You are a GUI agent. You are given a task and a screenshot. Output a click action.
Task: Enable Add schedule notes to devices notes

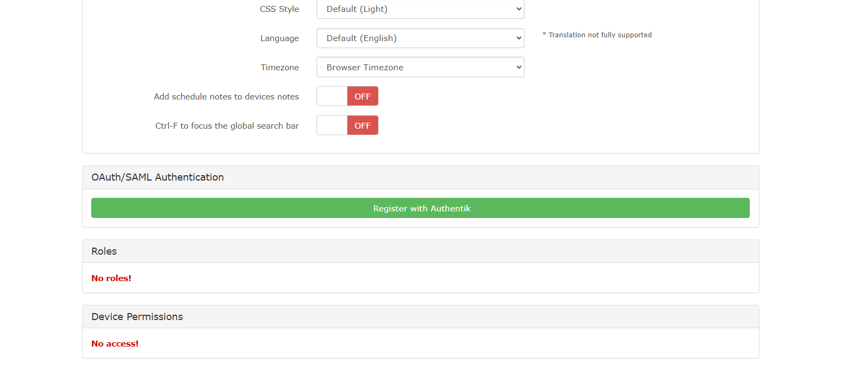click(x=347, y=96)
